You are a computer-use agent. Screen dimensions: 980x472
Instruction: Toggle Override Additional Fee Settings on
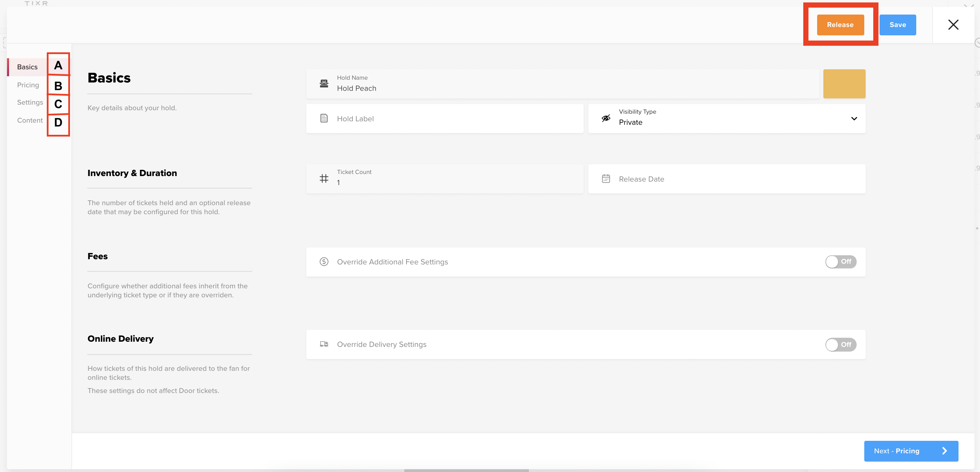[x=840, y=262]
